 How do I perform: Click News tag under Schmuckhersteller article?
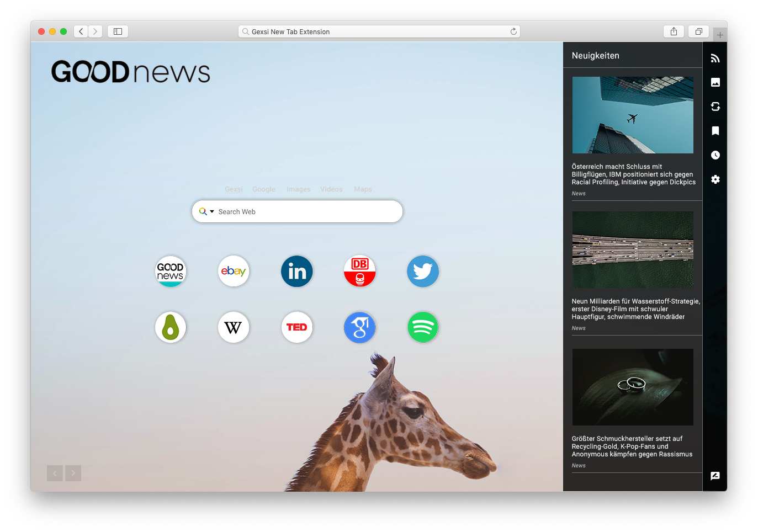pos(579,466)
